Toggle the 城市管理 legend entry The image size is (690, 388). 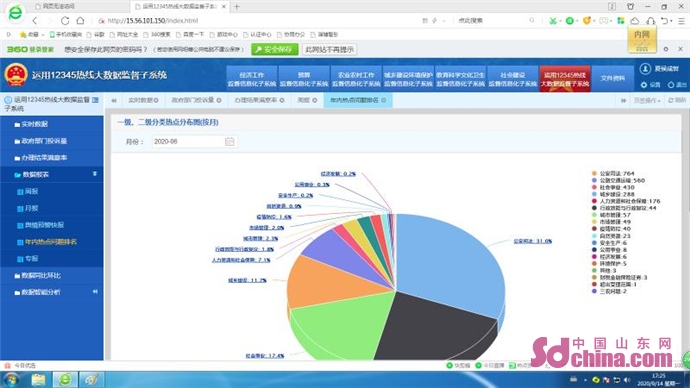611,215
